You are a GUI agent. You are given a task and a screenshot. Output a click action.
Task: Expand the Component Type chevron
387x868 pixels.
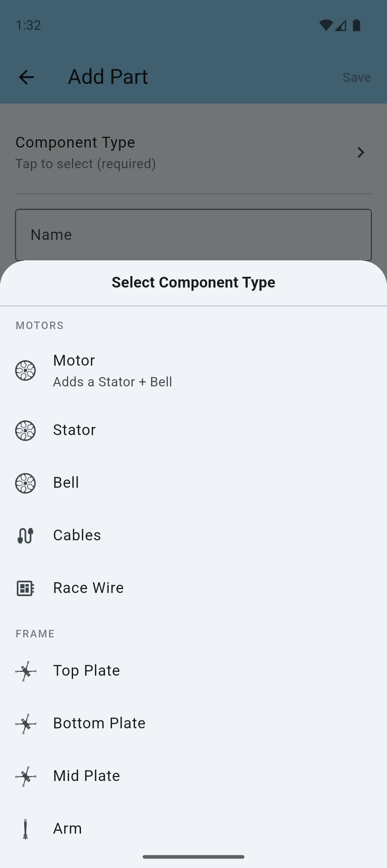pos(361,153)
